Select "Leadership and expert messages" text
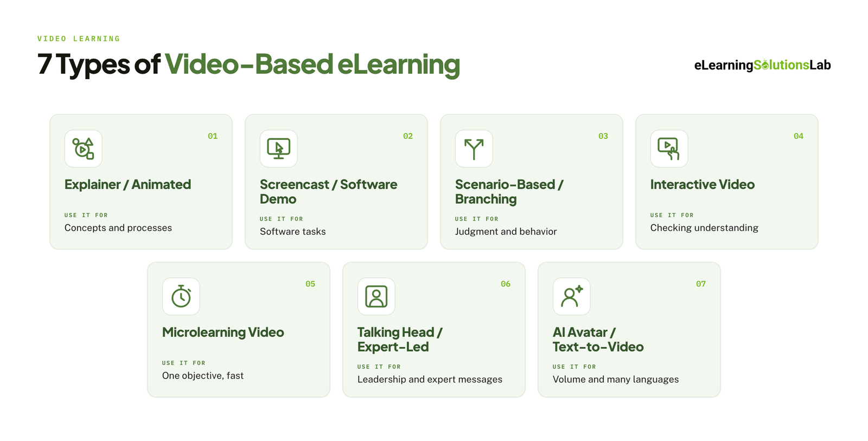Image resolution: width=868 pixels, height=441 pixels. [x=430, y=380]
